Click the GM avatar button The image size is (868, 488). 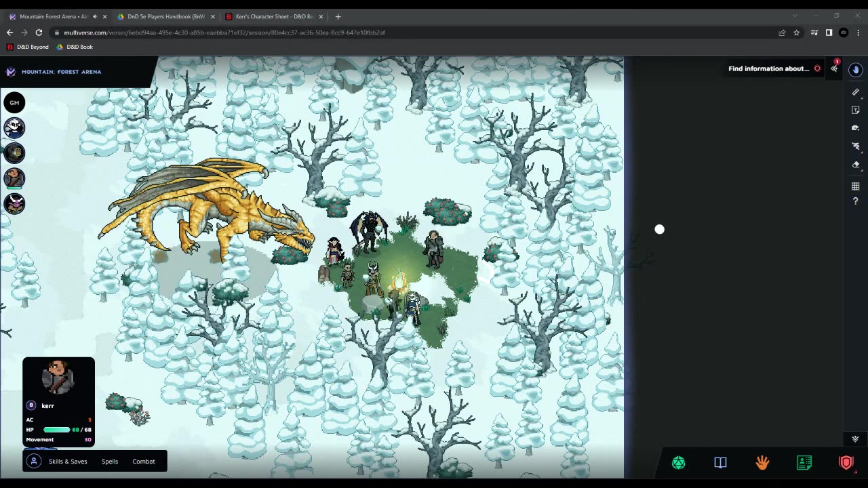(14, 102)
